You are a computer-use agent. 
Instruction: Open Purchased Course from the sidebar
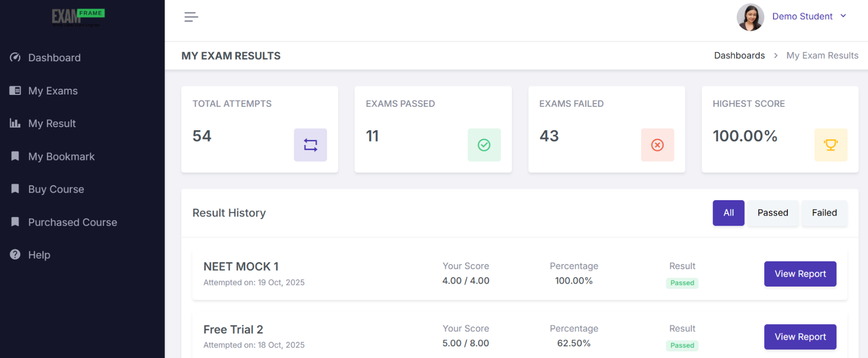(x=72, y=222)
